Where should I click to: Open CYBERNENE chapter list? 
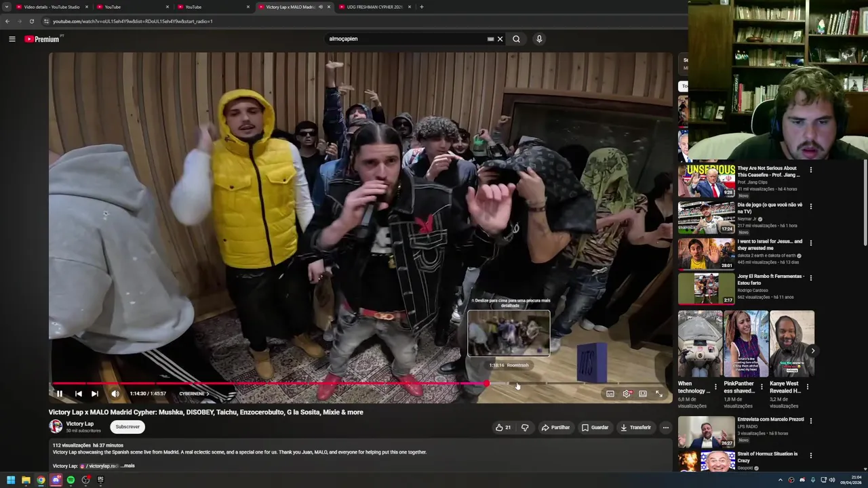(x=194, y=394)
